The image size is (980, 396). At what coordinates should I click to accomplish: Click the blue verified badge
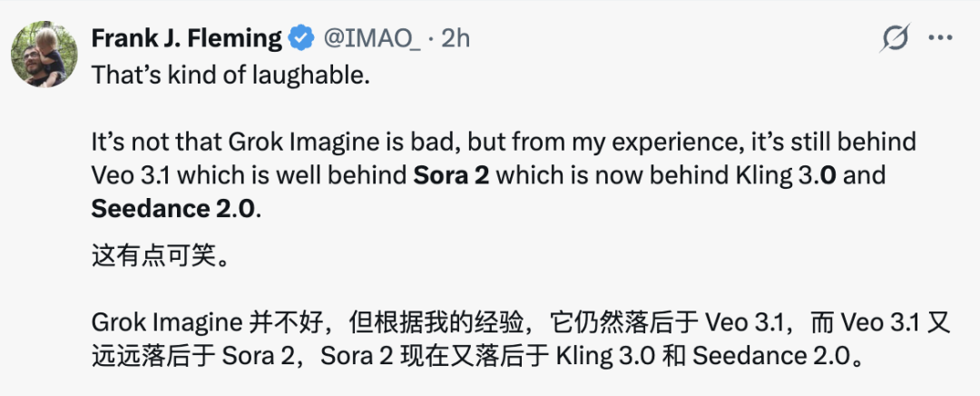tap(301, 39)
